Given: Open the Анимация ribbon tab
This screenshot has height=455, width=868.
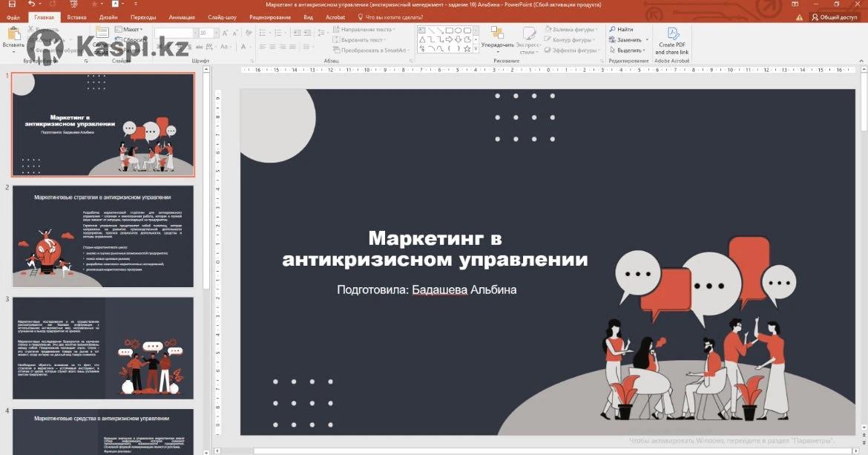Looking at the screenshot, I should tap(182, 17).
